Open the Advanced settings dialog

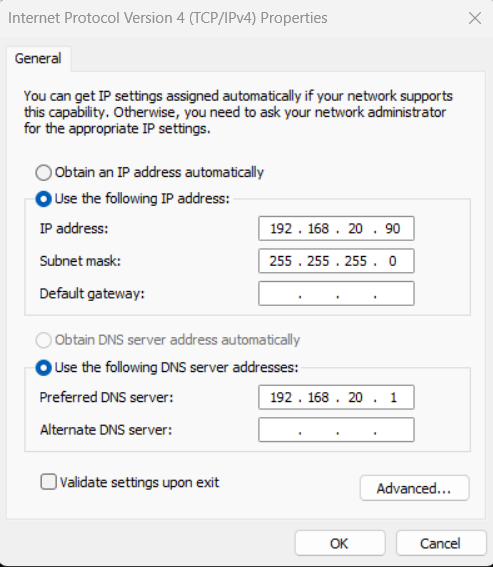(415, 488)
